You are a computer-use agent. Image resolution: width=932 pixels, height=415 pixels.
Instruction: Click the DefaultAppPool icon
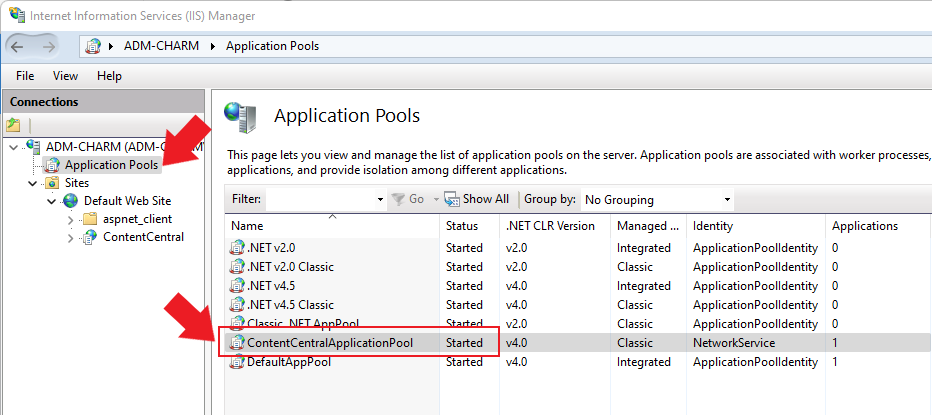point(237,362)
